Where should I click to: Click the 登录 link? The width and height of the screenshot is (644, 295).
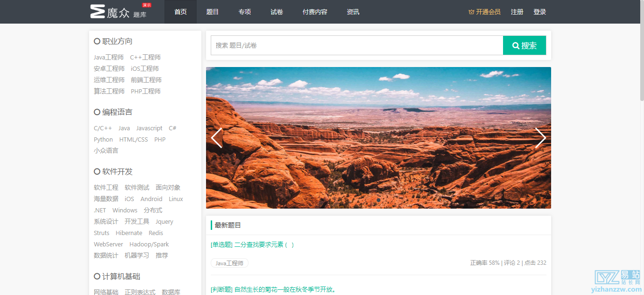coord(539,12)
